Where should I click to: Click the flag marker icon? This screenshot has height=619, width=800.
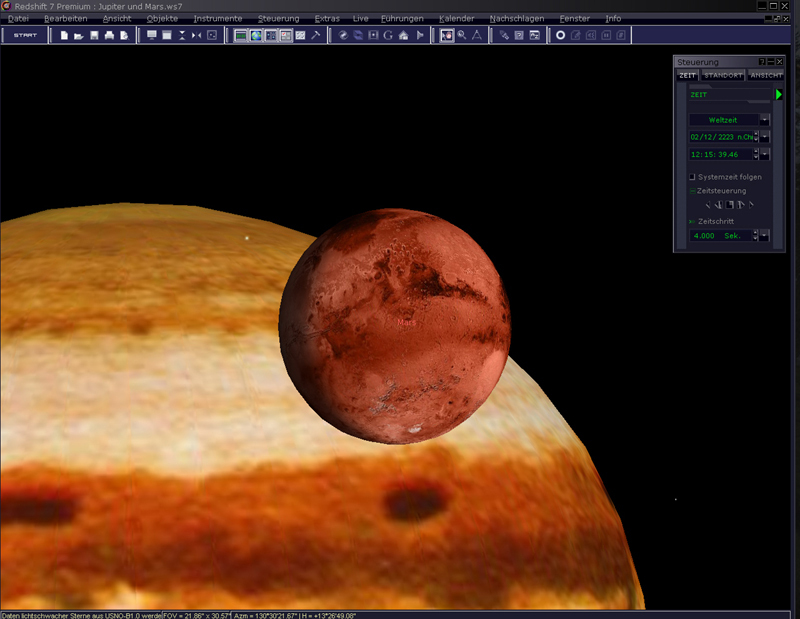point(419,35)
